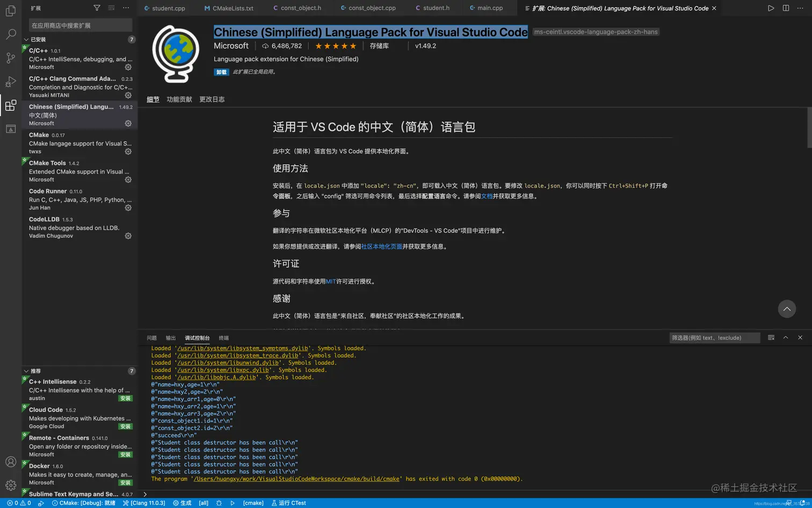Select the Run and Debug icon
This screenshot has height=508, width=812.
(x=11, y=82)
